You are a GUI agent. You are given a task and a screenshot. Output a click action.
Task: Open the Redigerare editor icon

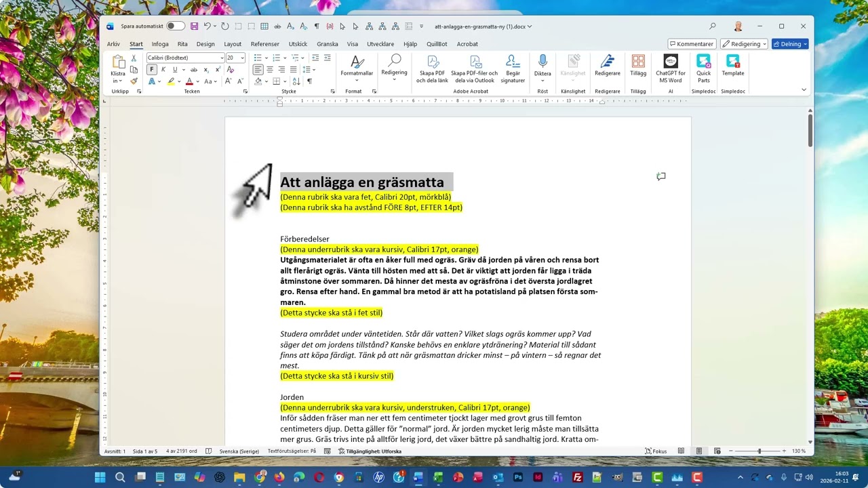tap(608, 66)
